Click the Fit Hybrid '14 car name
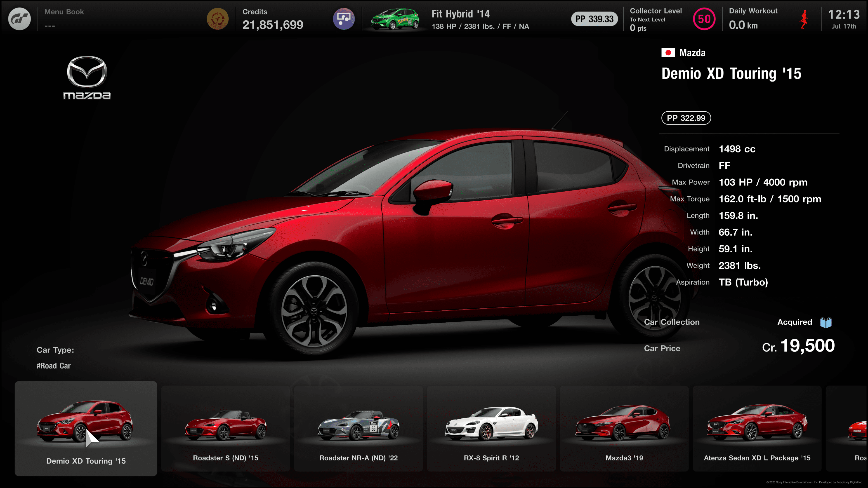Viewport: 868px width, 488px height. pos(461,14)
